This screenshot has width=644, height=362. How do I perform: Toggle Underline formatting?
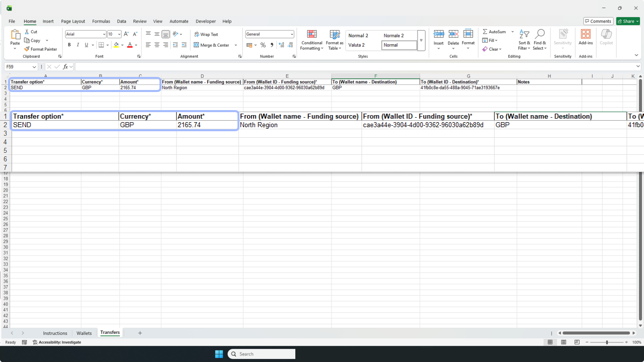pos(86,45)
